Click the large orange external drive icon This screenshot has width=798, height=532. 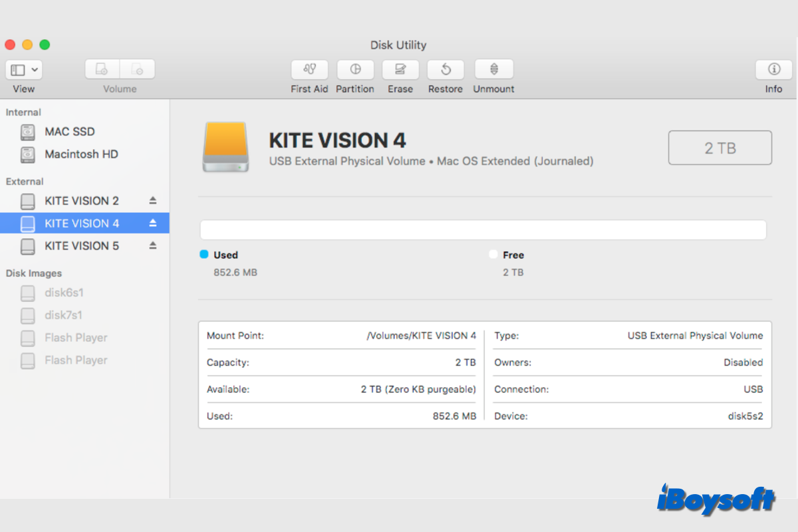coord(226,147)
